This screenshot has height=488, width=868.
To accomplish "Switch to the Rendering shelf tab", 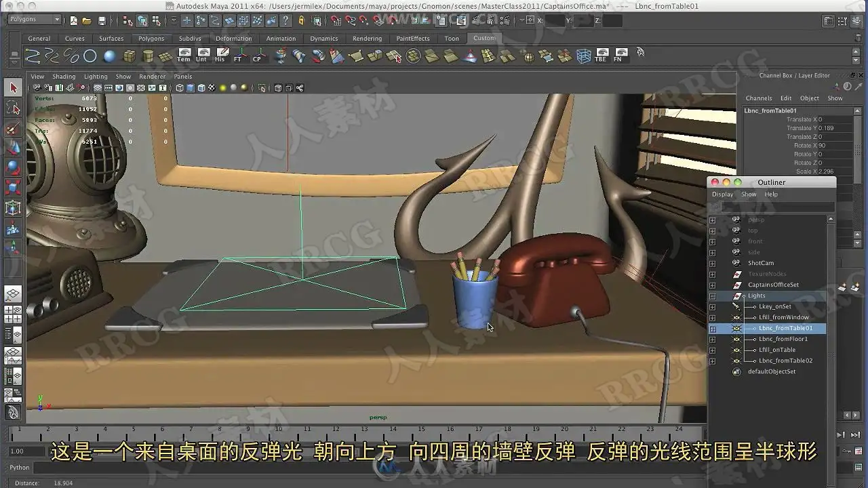I will [x=367, y=39].
